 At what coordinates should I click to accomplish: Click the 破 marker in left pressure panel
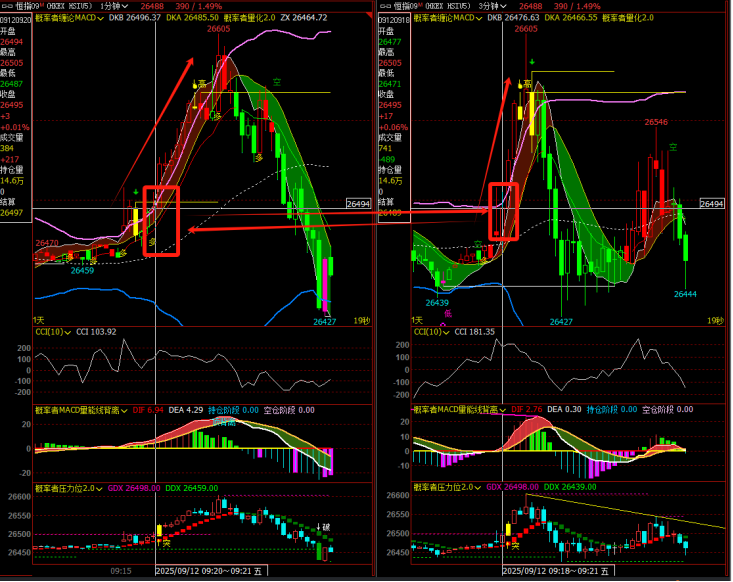pyautogui.click(x=325, y=527)
